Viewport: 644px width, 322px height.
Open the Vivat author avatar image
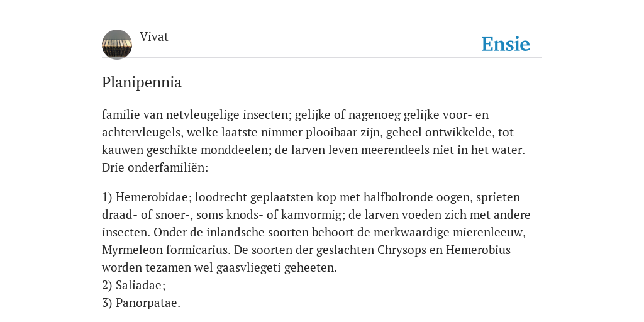pos(117,45)
